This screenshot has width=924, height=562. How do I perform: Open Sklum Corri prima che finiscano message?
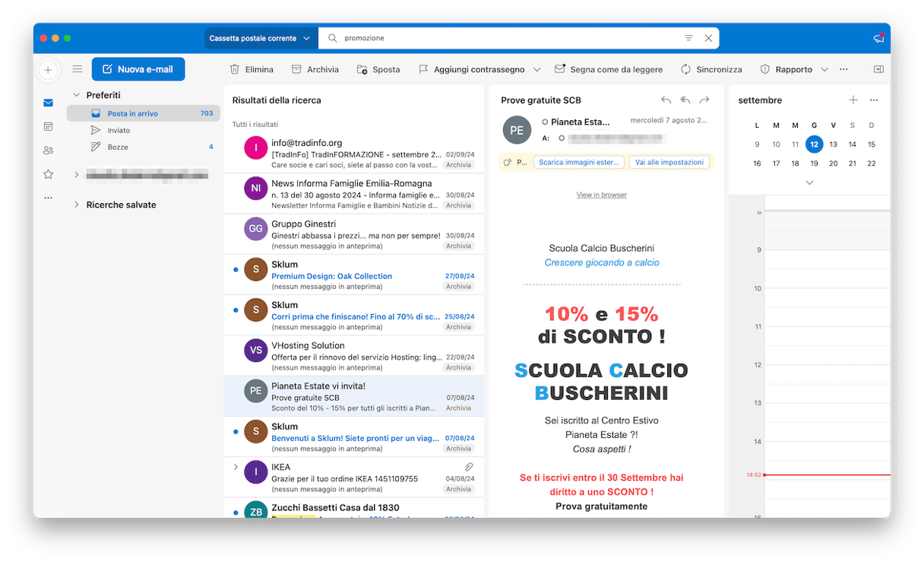[354, 316]
